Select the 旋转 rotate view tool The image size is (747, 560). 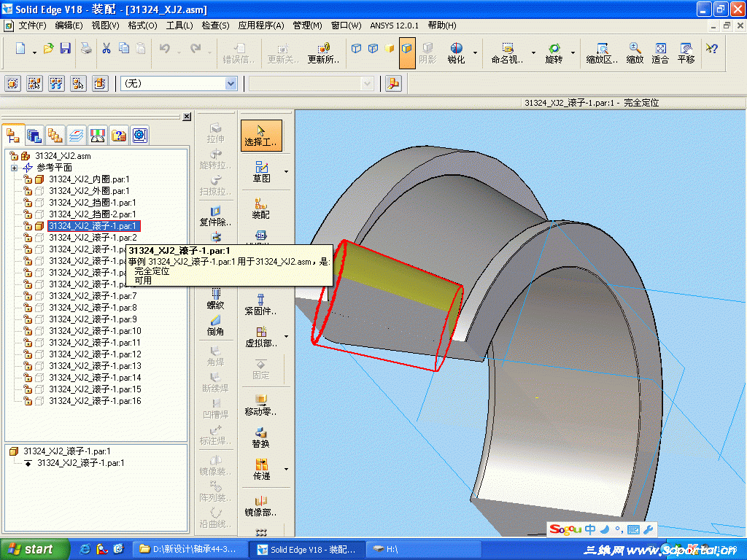tap(554, 53)
